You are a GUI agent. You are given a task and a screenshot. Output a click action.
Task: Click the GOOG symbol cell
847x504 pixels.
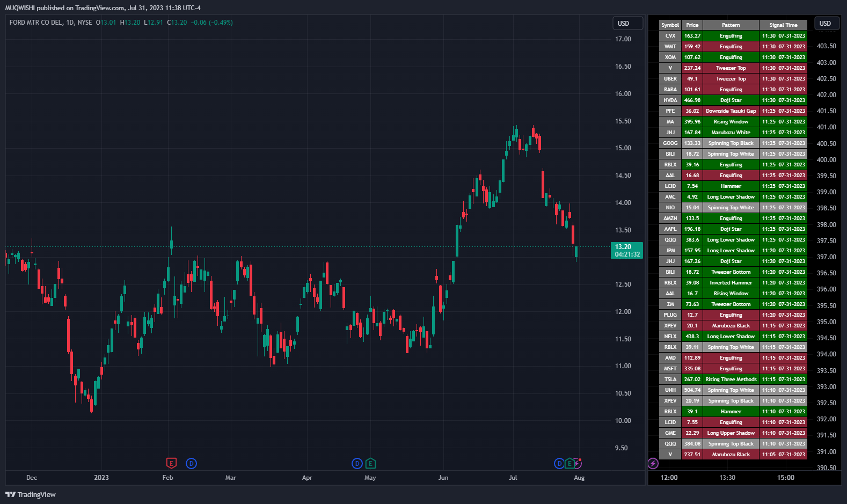[670, 143]
